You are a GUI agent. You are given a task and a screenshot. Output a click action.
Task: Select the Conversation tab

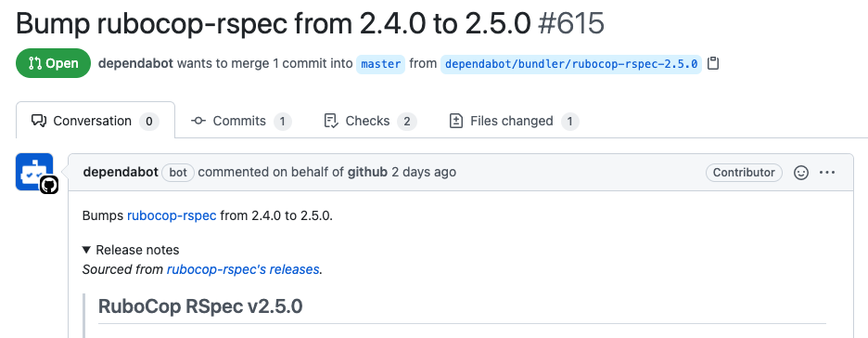click(96, 120)
